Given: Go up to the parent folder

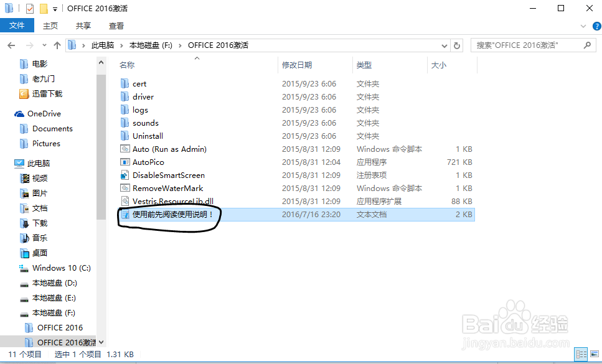Looking at the screenshot, I should coord(57,45).
